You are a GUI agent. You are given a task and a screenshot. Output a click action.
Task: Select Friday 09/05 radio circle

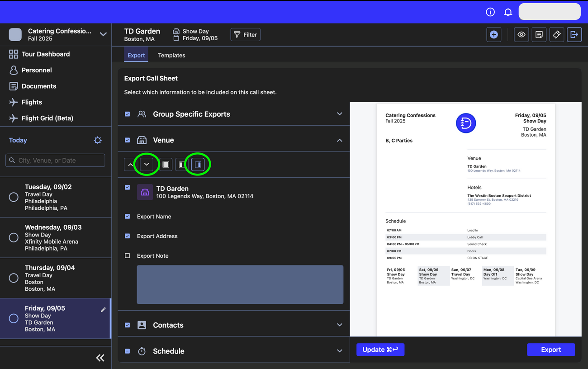tap(14, 318)
